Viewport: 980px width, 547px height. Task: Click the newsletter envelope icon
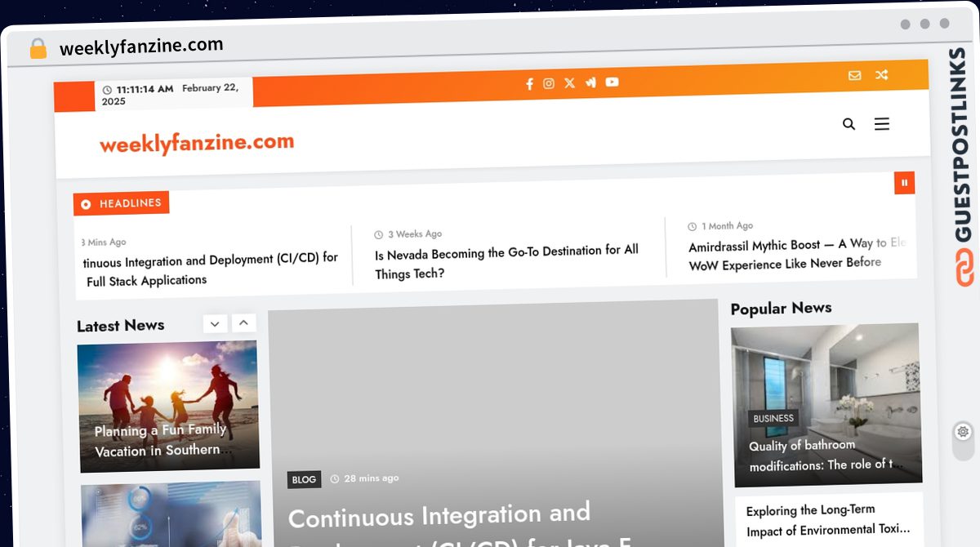[x=854, y=75]
